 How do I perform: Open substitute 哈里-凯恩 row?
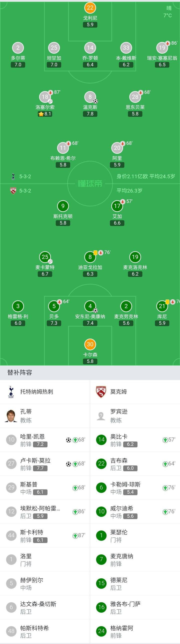pos(45,440)
